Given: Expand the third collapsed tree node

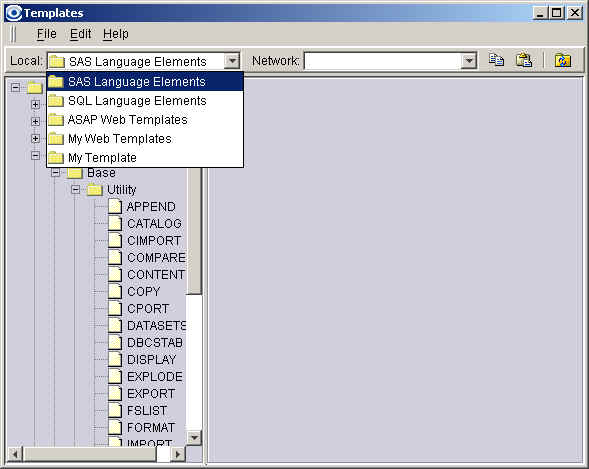Looking at the screenshot, I should pyautogui.click(x=35, y=139).
